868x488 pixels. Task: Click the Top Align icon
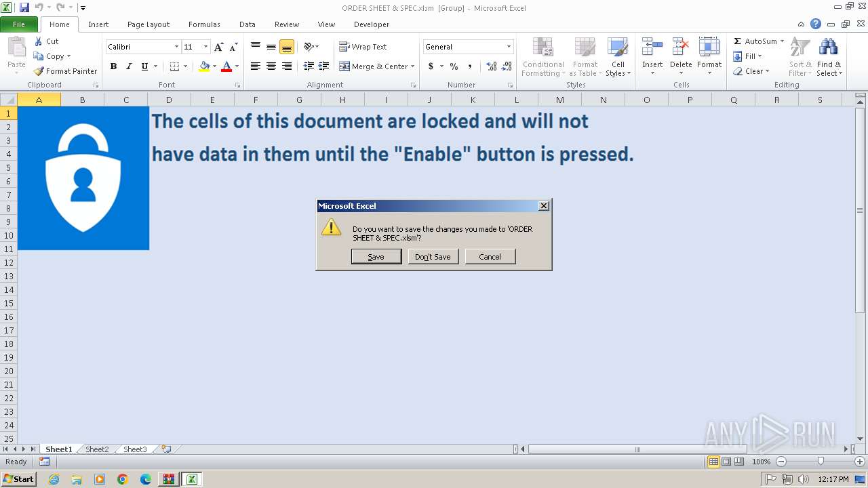coord(256,47)
